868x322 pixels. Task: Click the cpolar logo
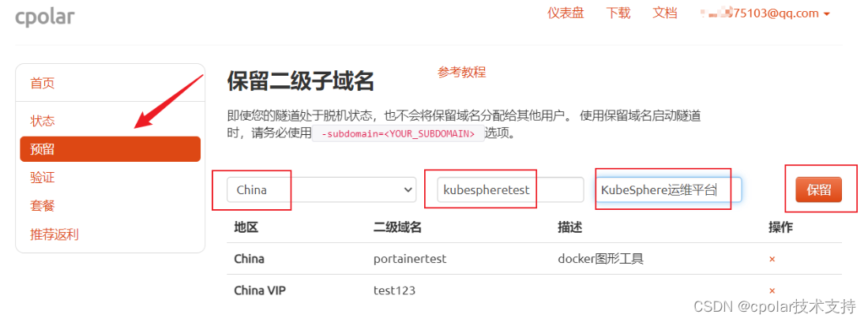(x=45, y=16)
